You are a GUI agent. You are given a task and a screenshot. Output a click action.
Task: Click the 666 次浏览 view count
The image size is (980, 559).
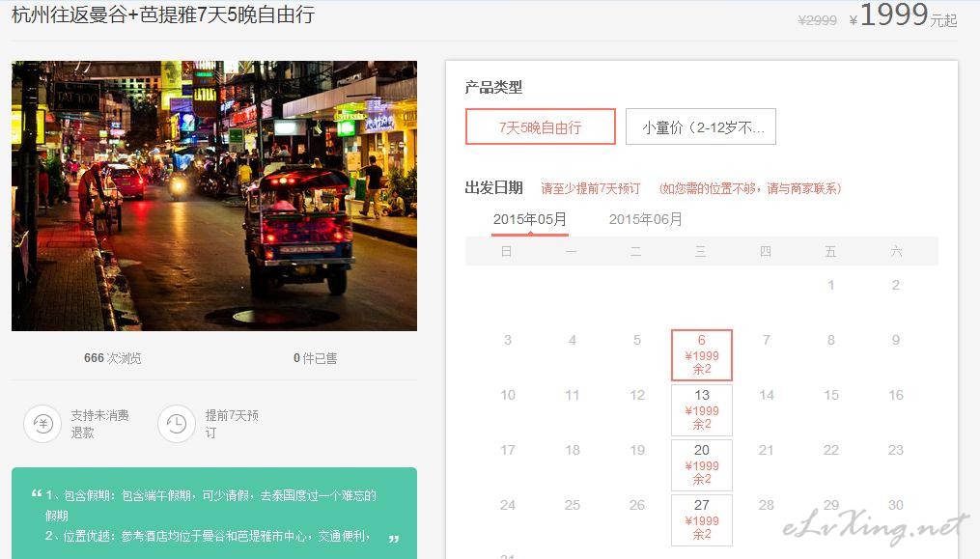pos(113,358)
